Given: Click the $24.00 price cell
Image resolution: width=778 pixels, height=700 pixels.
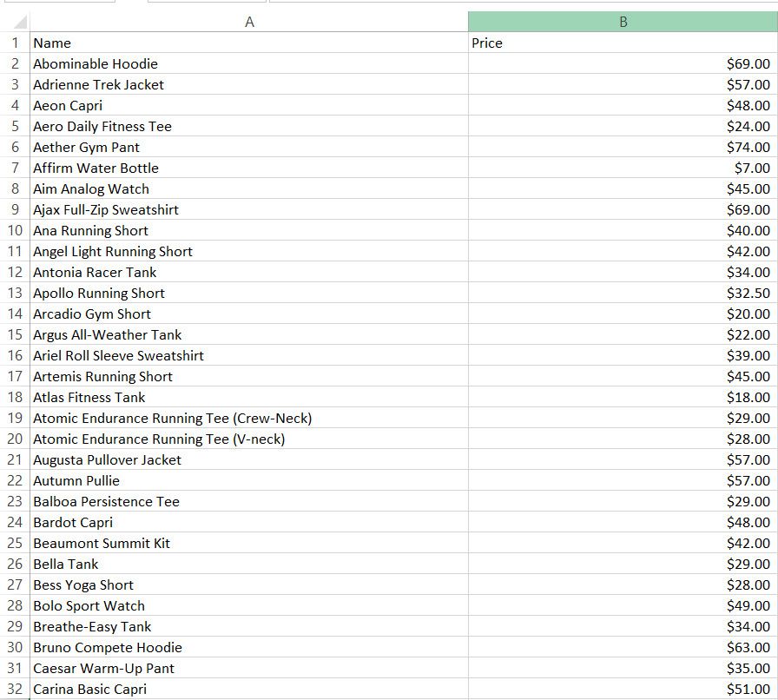Looking at the screenshot, I should 623,126.
